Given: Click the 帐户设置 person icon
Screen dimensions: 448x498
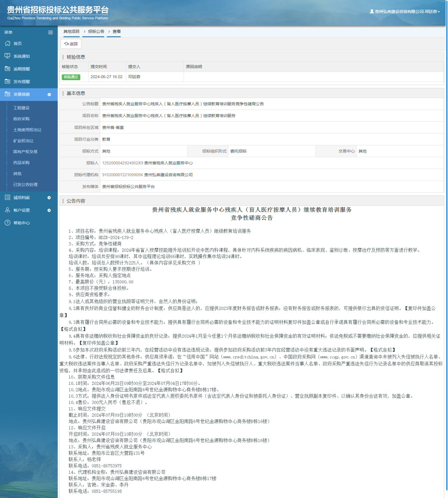Looking at the screenshot, I should 7,210.
